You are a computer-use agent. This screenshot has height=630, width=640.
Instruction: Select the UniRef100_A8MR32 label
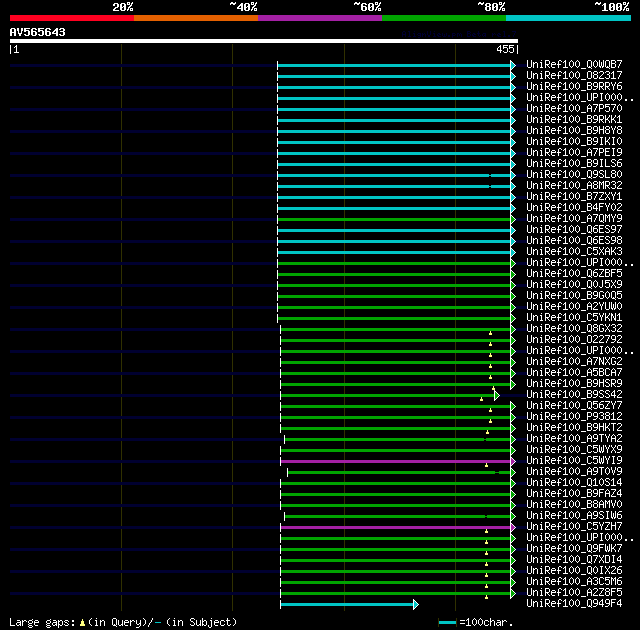pos(574,186)
